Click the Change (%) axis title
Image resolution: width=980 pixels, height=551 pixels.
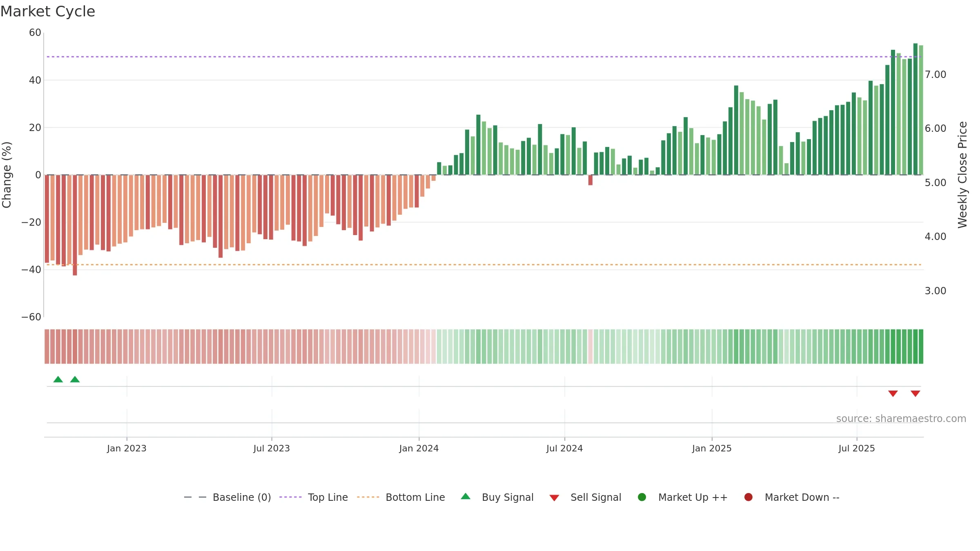7,175
